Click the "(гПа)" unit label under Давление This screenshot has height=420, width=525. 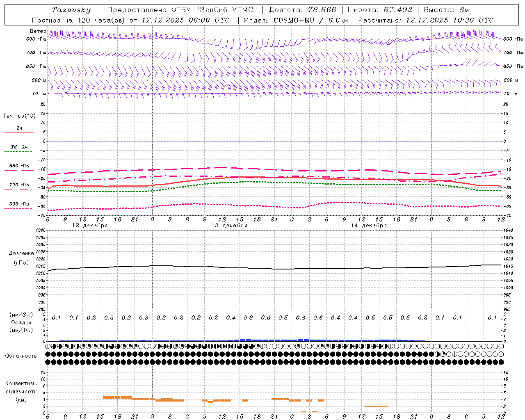click(21, 262)
